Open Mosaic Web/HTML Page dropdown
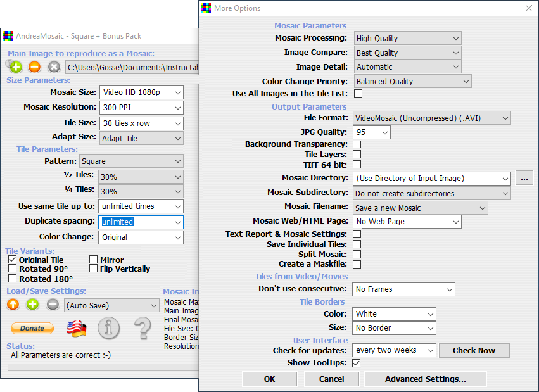Image resolution: width=539 pixels, height=392 pixels. [407, 222]
